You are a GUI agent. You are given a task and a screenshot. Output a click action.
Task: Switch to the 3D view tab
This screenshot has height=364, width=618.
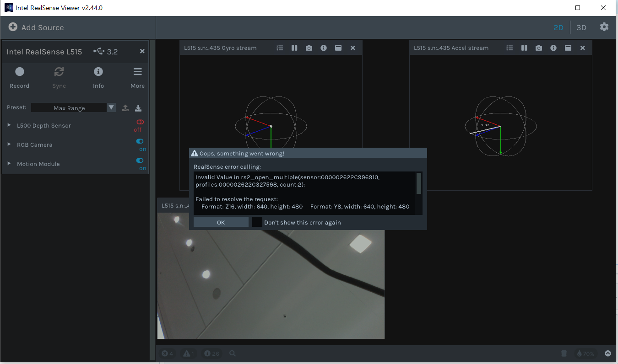[581, 27]
